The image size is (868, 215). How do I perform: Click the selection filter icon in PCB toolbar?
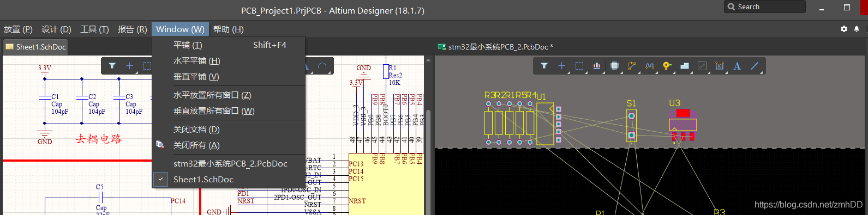click(x=544, y=66)
